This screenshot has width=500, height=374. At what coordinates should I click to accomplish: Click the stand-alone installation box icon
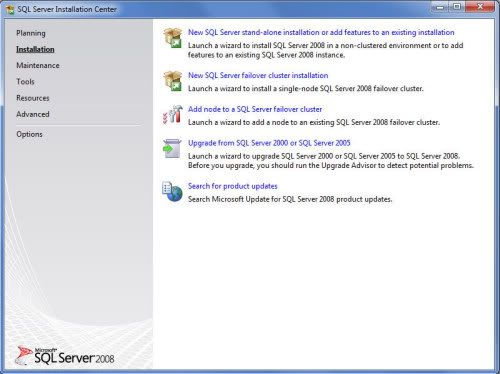tap(173, 38)
